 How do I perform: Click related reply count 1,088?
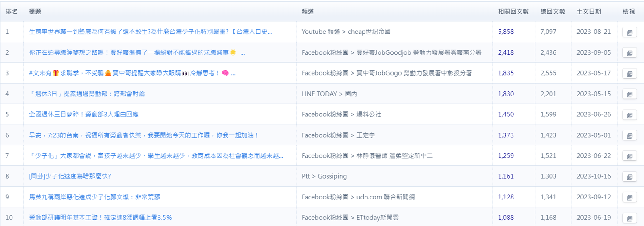506,218
